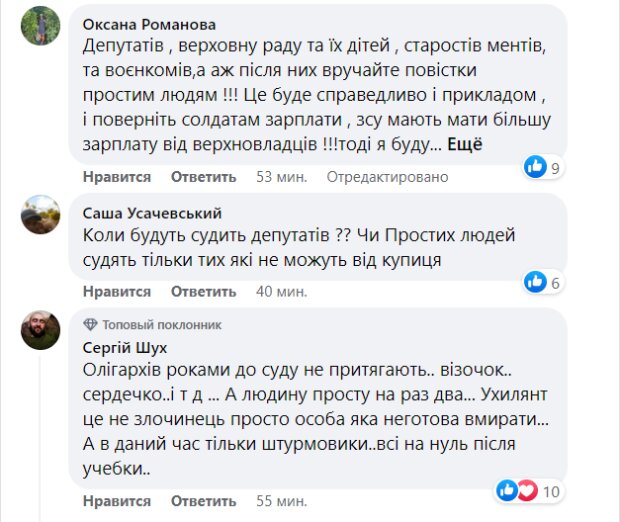Open like reaction on Саша Усачевський's comment

(537, 281)
